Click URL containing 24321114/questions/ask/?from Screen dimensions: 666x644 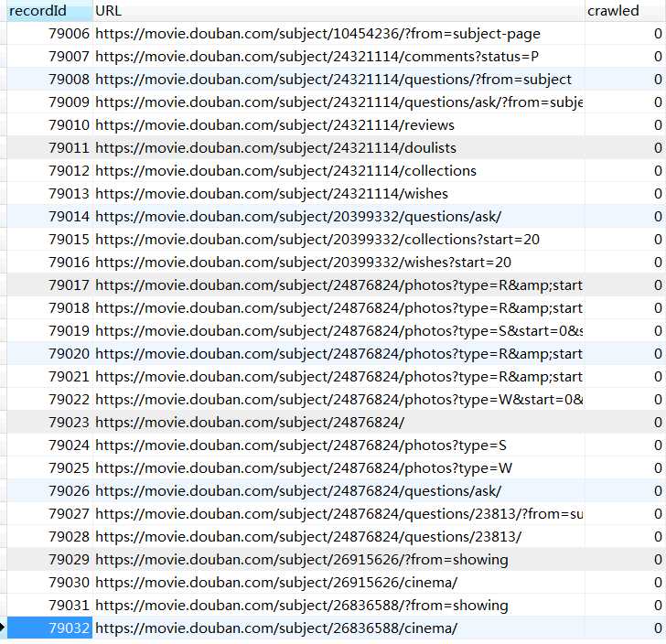point(338,102)
